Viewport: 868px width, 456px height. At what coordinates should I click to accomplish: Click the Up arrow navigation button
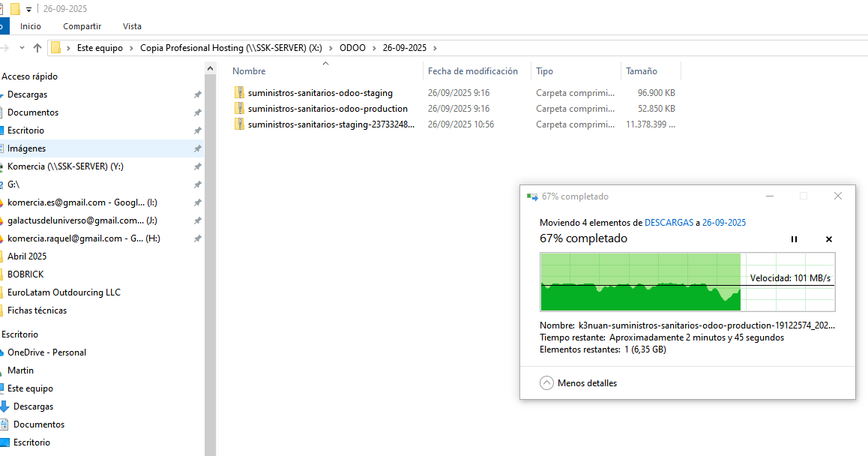click(x=37, y=48)
